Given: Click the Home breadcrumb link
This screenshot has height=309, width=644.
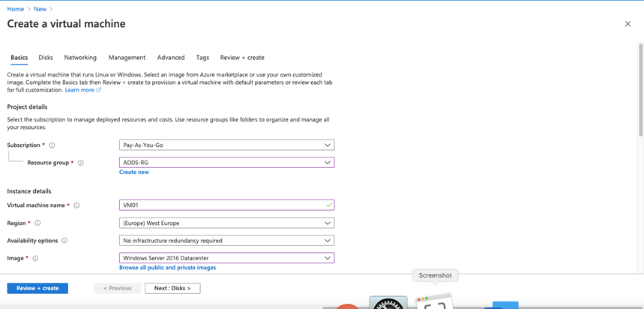Looking at the screenshot, I should click(x=16, y=9).
